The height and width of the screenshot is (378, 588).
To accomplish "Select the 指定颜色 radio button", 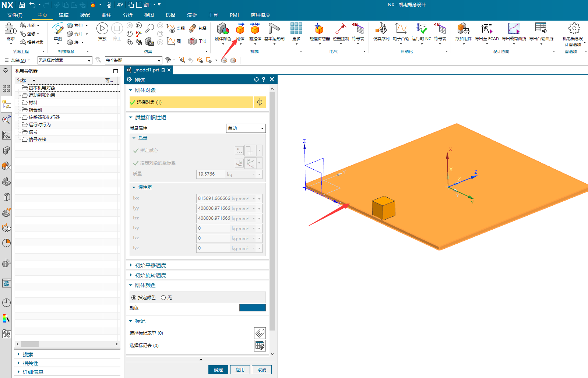I will click(x=134, y=297).
